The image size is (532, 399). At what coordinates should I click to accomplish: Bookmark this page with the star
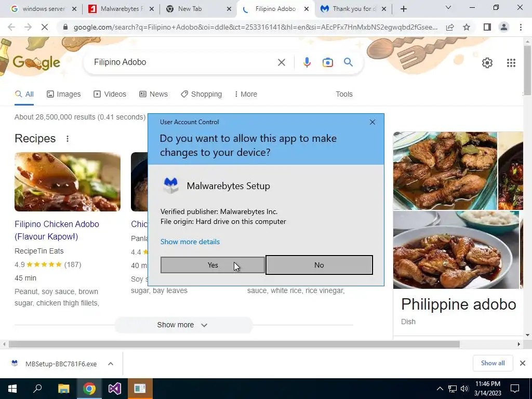pos(467,27)
